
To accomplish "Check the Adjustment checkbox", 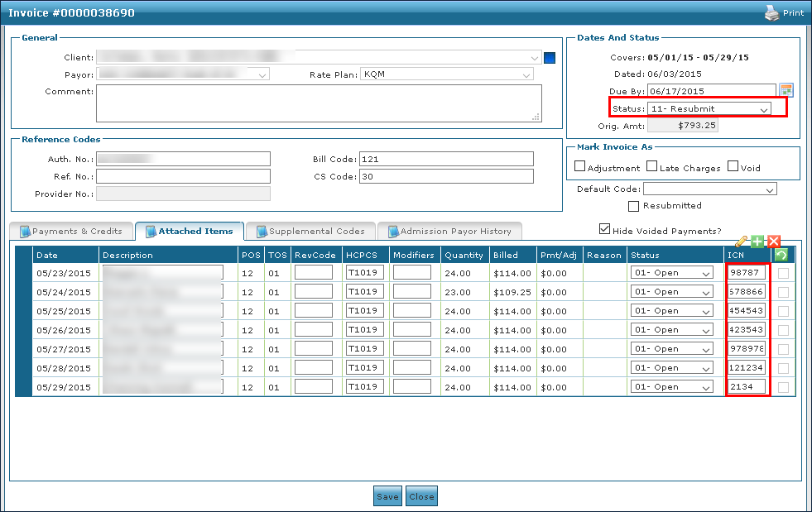I will pos(580,167).
